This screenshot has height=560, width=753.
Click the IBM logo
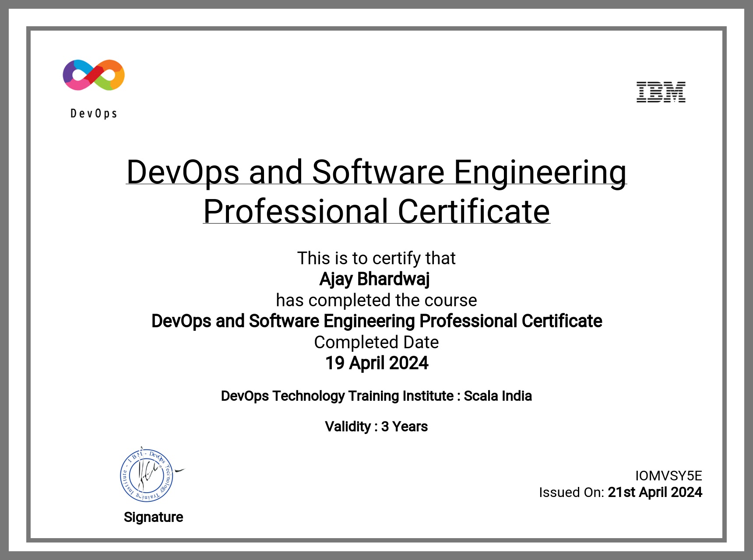[661, 92]
